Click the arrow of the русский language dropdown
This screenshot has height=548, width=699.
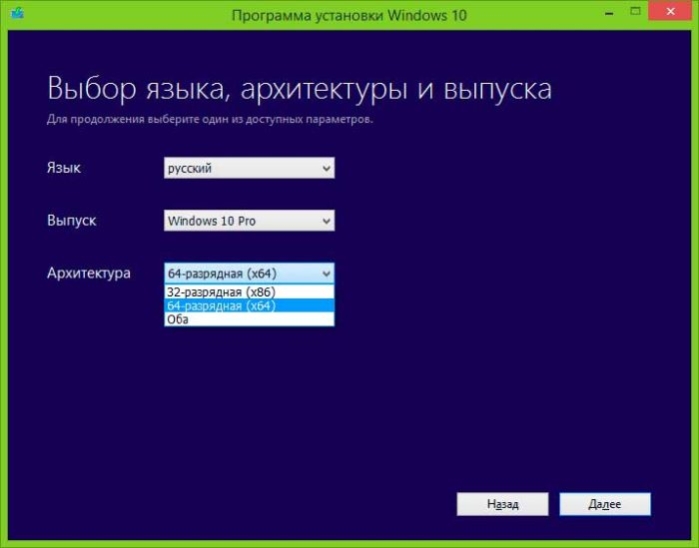326,169
